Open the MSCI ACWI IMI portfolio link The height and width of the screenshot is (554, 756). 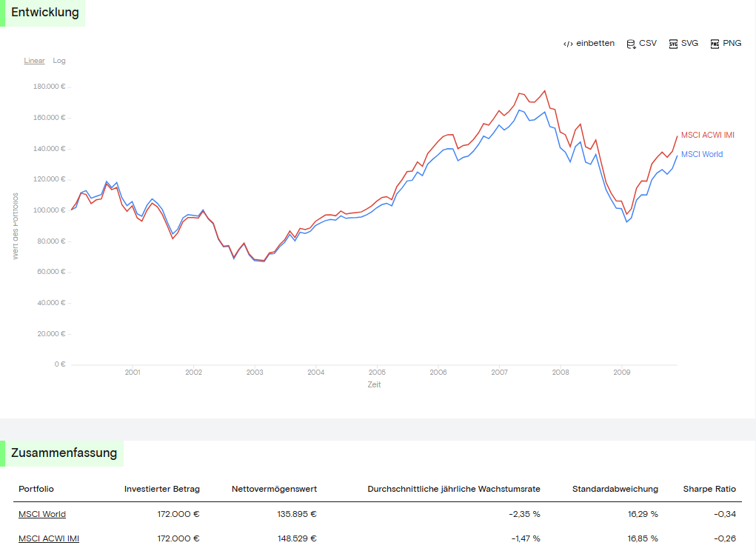(49, 538)
